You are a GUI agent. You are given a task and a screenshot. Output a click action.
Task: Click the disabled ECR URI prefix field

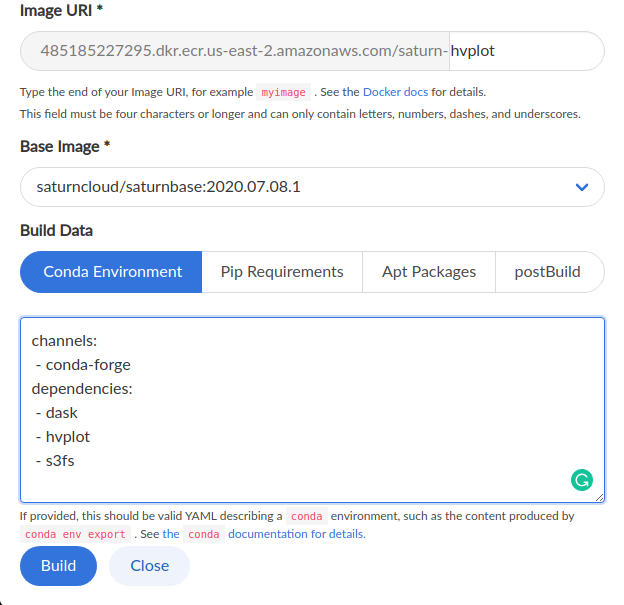pyautogui.click(x=235, y=51)
